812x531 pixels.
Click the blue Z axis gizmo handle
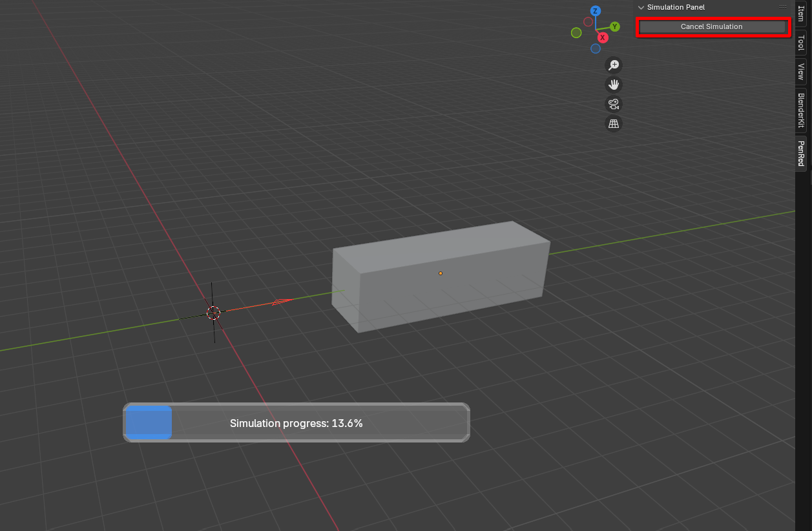point(596,11)
